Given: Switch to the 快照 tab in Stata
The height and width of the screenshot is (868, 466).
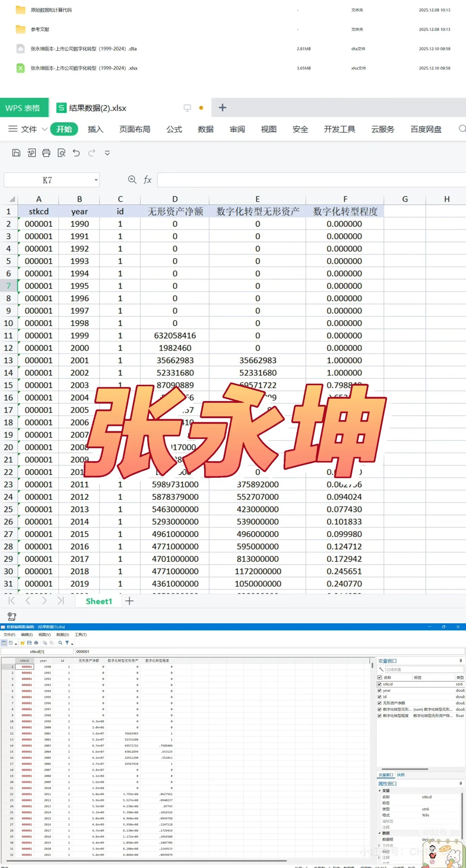Looking at the screenshot, I should click(401, 775).
